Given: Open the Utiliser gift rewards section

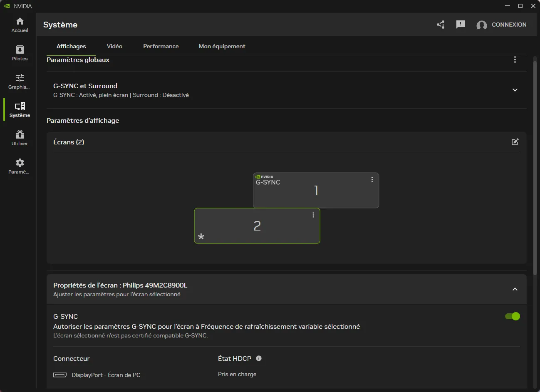Looking at the screenshot, I should click(20, 138).
